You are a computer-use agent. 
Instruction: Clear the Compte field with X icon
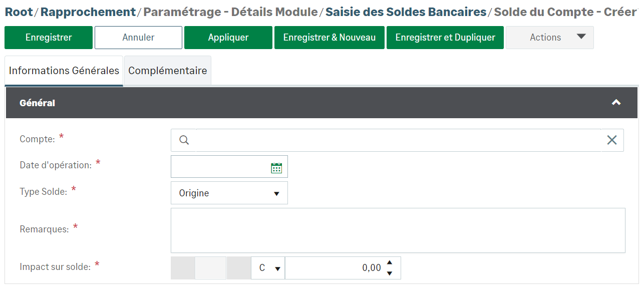coord(611,140)
